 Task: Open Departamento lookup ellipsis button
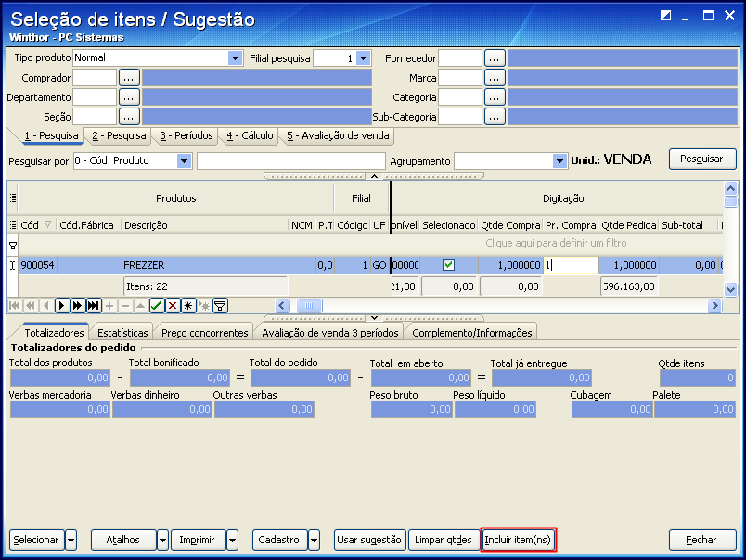point(129,97)
